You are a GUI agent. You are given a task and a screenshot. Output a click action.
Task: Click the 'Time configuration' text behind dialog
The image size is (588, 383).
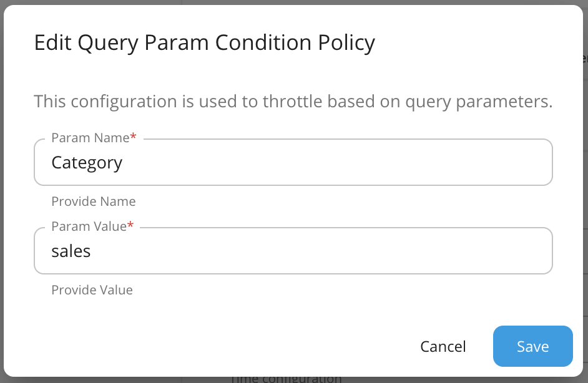286,379
